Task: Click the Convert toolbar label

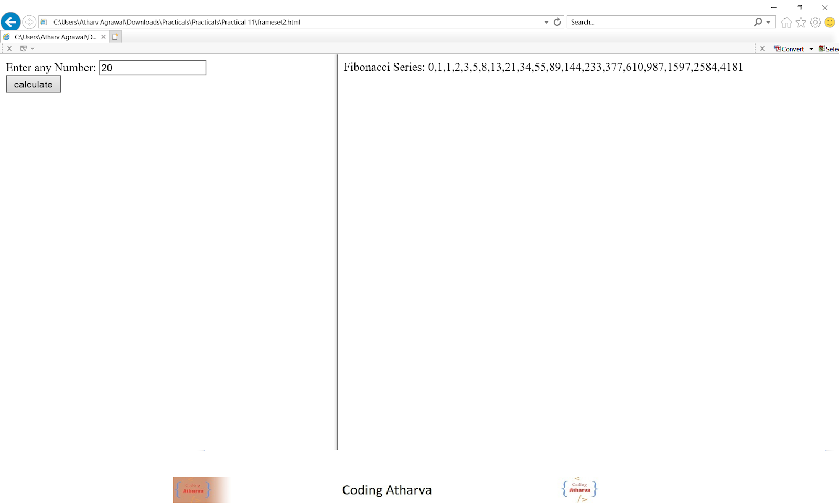Action: point(793,48)
